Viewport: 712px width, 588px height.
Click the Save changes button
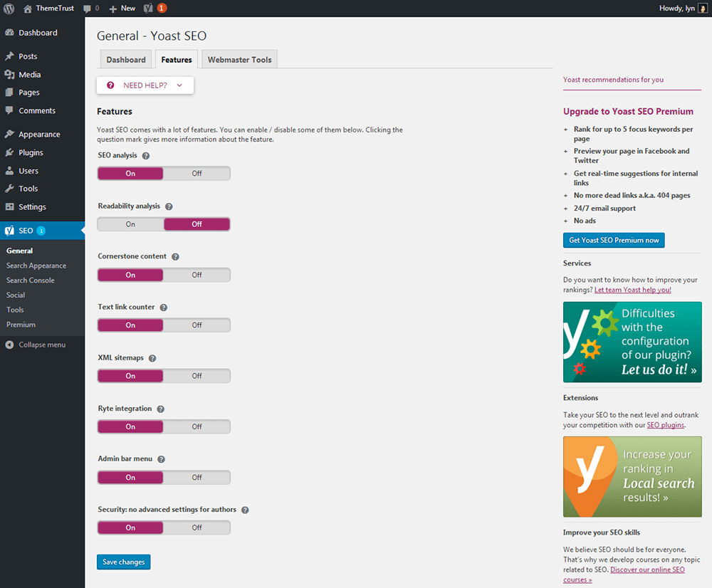pyautogui.click(x=123, y=562)
